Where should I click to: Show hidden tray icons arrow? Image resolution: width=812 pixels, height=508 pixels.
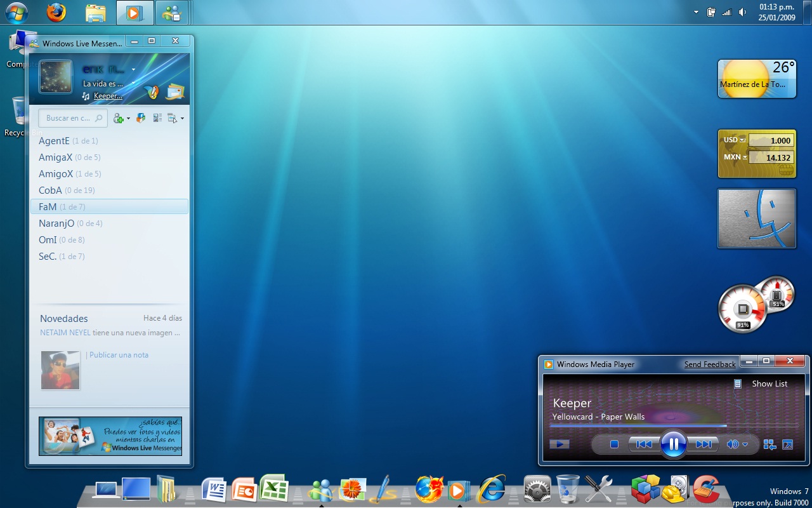(x=696, y=12)
